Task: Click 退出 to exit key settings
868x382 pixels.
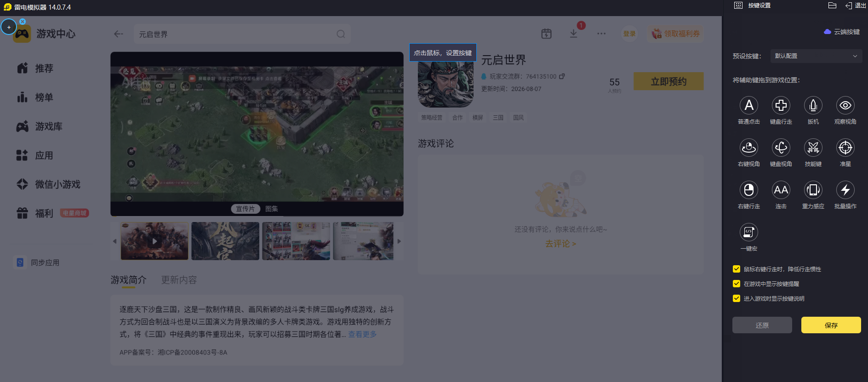Action: pyautogui.click(x=856, y=6)
